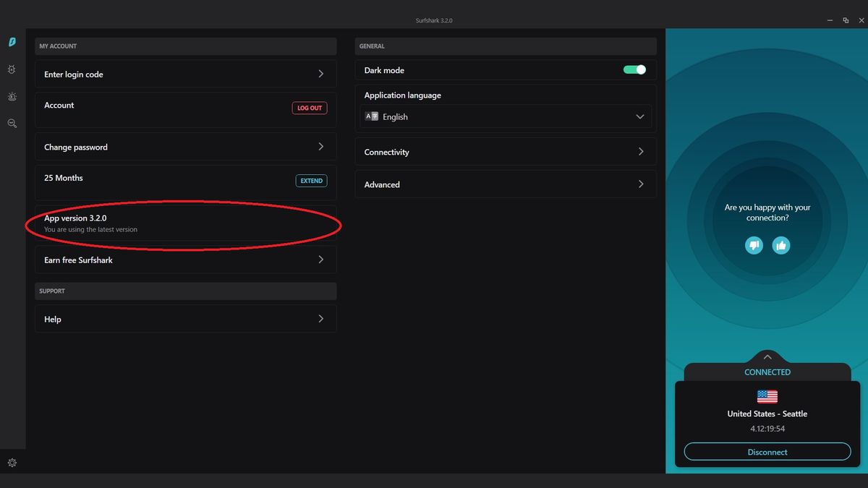The height and width of the screenshot is (488, 868).
Task: Click the EXTEND subscription button
Action: 311,181
